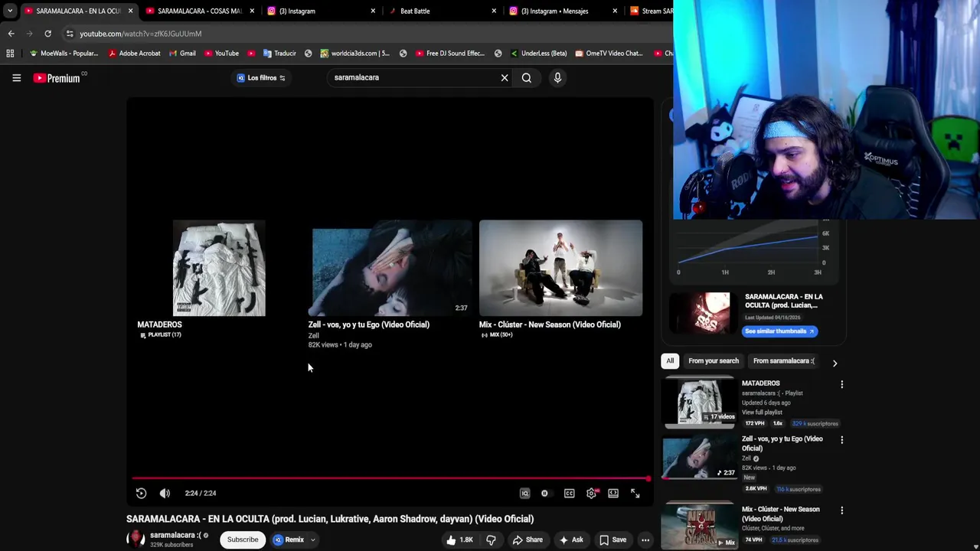980x551 pixels.
Task: Clear the search text with the X
Action: coord(505,77)
